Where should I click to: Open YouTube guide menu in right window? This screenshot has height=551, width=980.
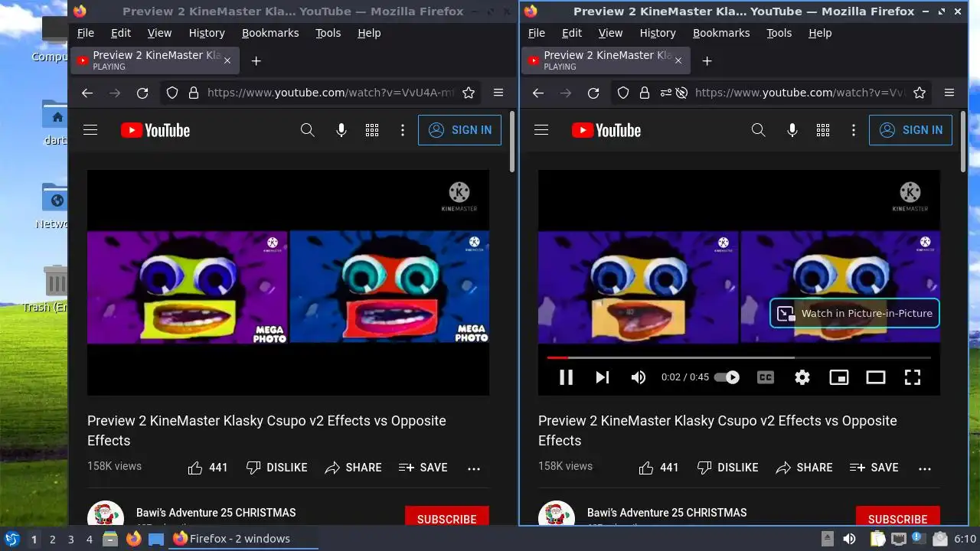[541, 130]
